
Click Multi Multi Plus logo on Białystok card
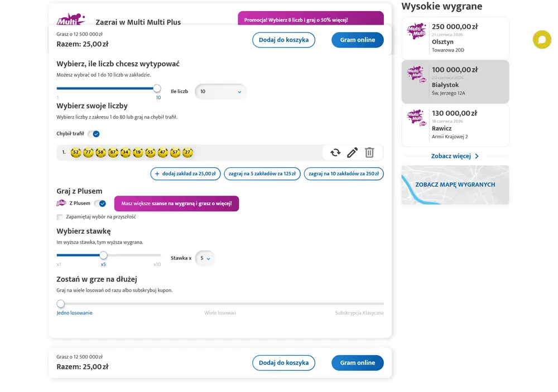[x=416, y=74]
